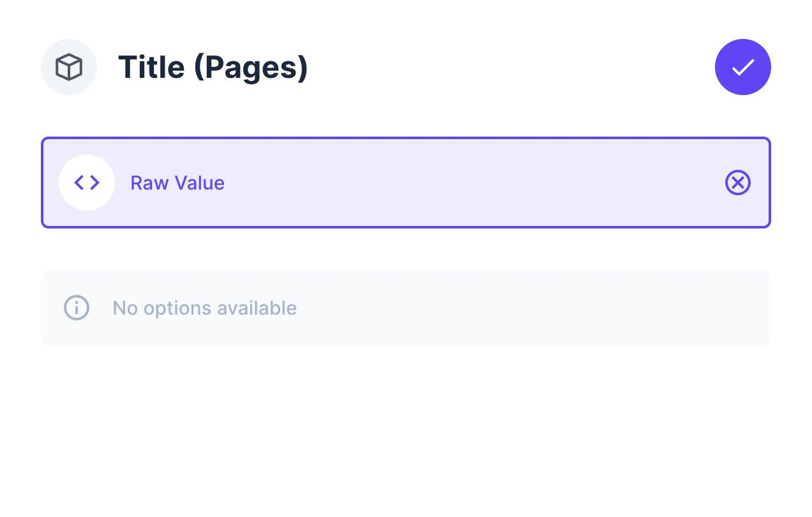
Task: Click the cube icon beside the title
Action: (x=69, y=66)
